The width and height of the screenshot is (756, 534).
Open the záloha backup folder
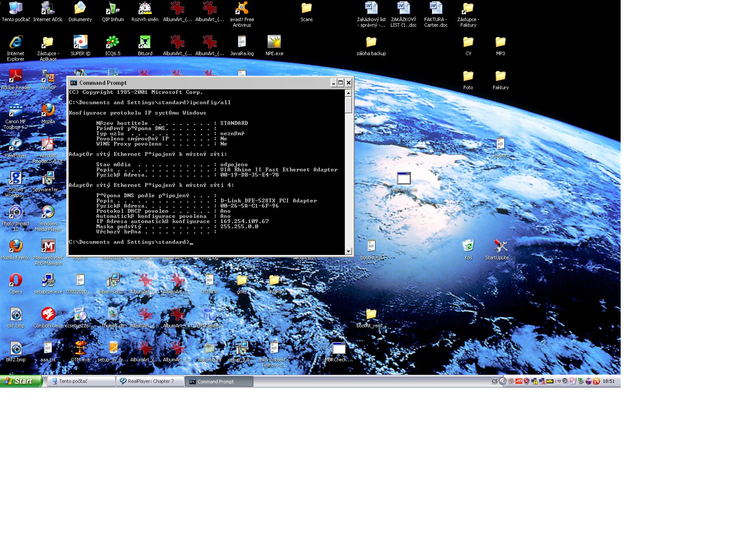pos(371,42)
